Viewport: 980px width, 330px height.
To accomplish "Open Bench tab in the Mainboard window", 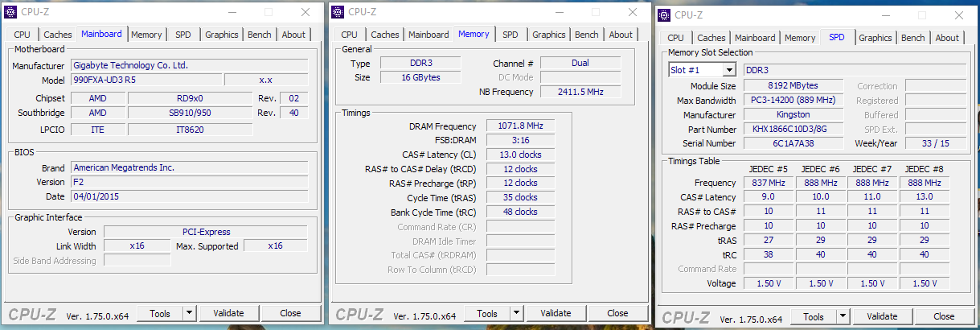I will (260, 35).
